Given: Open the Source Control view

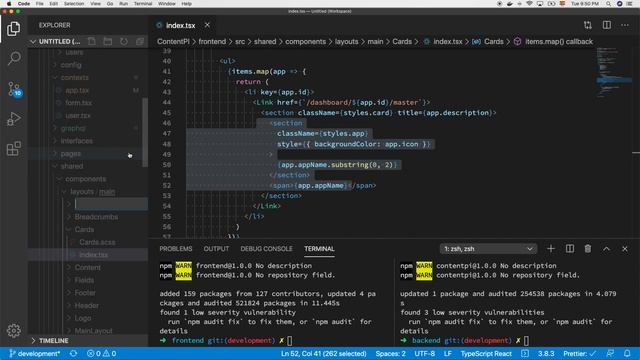Looking at the screenshot, I should pyautogui.click(x=14, y=89).
